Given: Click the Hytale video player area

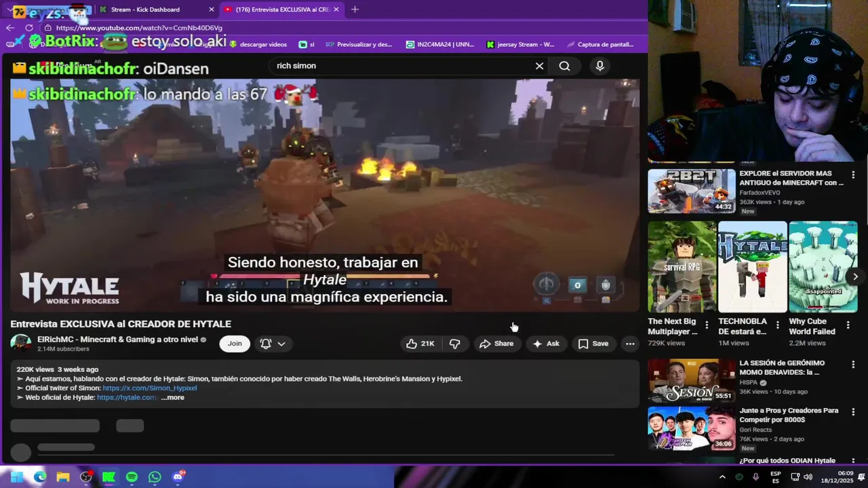Looking at the screenshot, I should 324,195.
